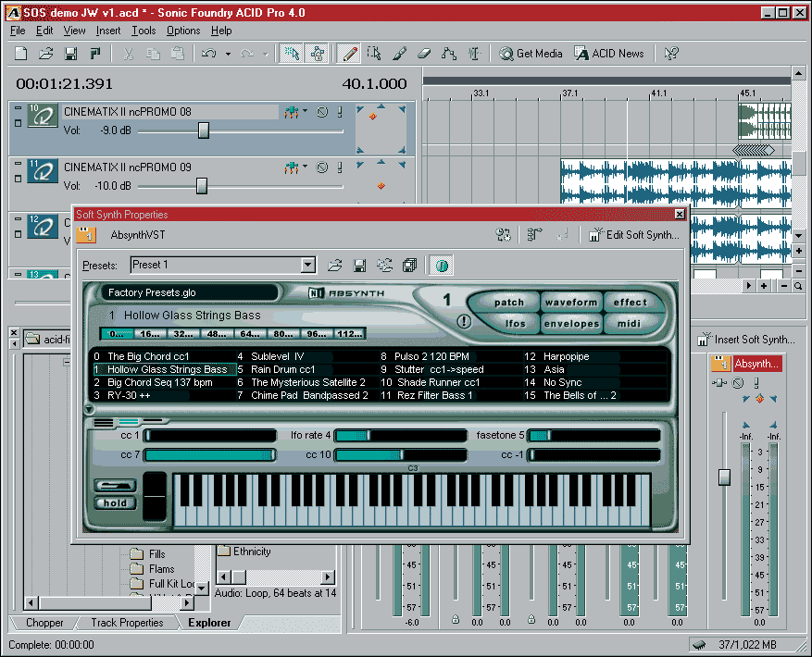Image resolution: width=812 pixels, height=657 pixels.
Task: Click the Absynth exclamation panic icon
Action: tap(464, 321)
